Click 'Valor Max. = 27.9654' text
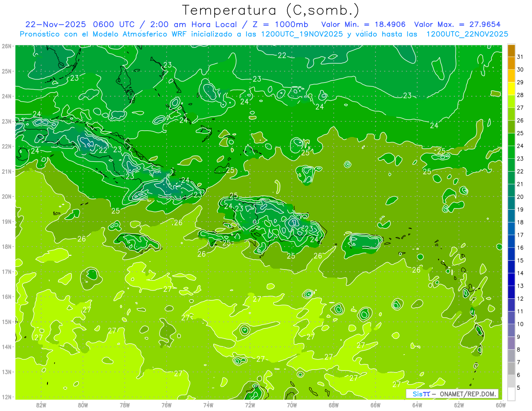 coord(457,24)
